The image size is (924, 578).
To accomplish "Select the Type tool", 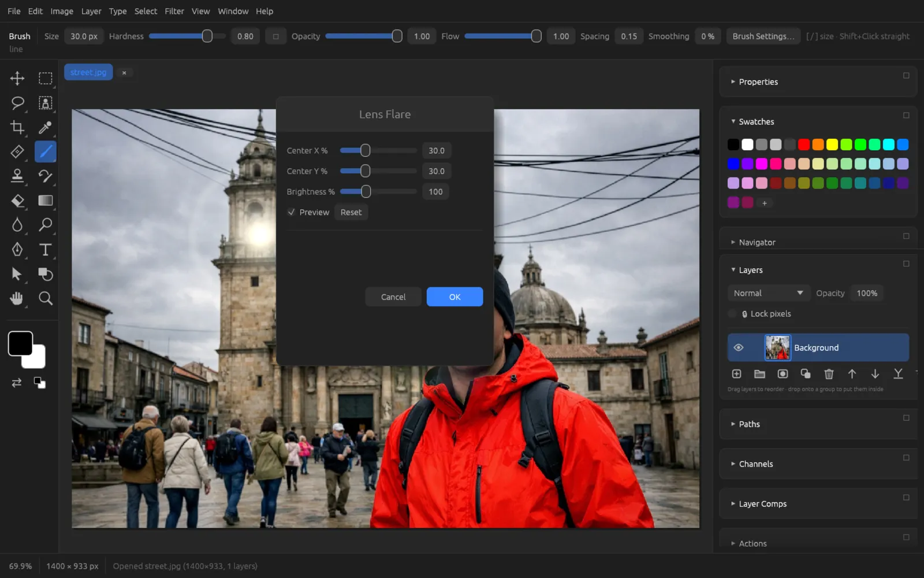I will (x=45, y=249).
